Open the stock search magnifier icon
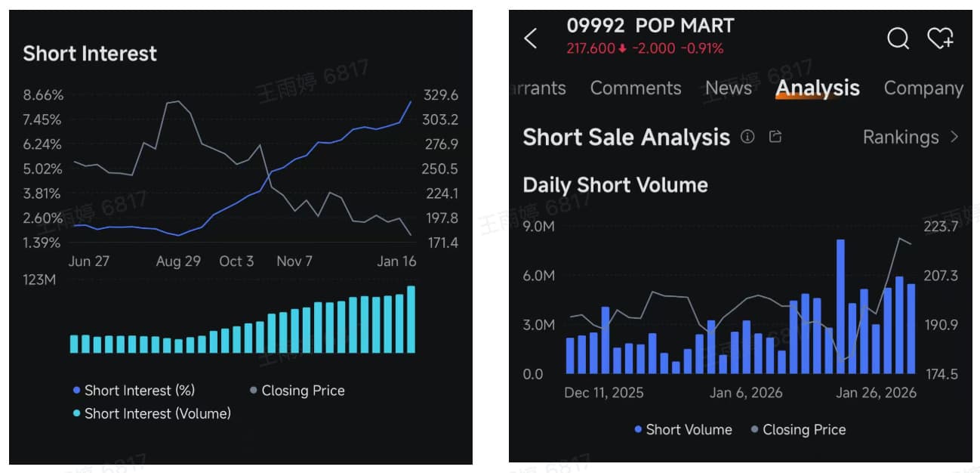Viewport: 980px width, 473px height. coord(898,39)
